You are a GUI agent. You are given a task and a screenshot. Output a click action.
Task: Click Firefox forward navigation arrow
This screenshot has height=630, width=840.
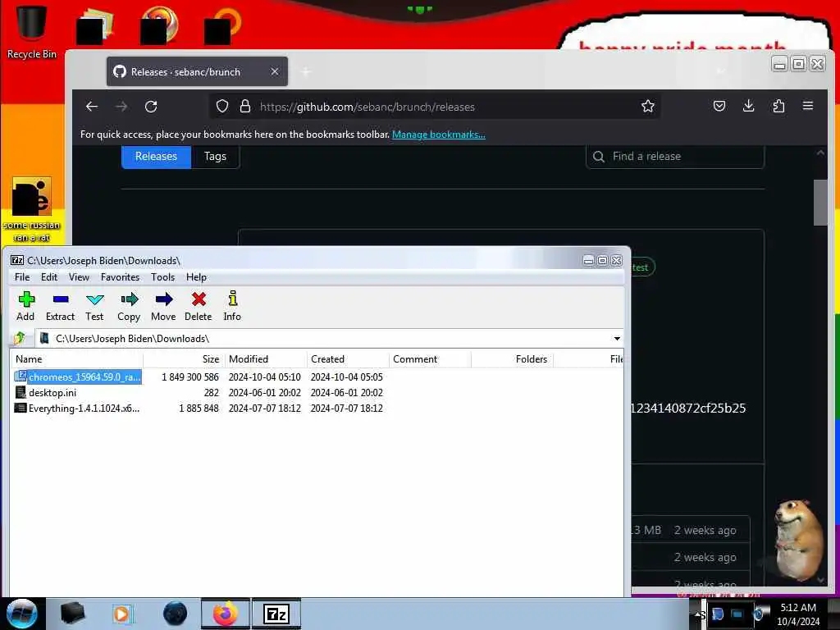point(121,107)
